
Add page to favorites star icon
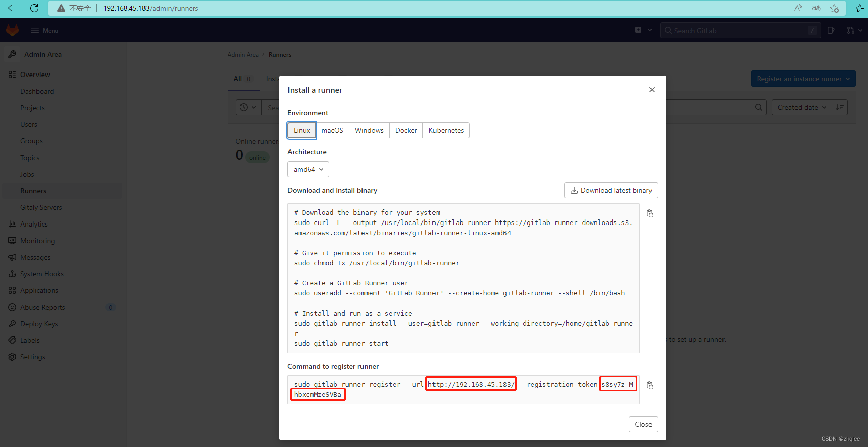[x=834, y=8]
